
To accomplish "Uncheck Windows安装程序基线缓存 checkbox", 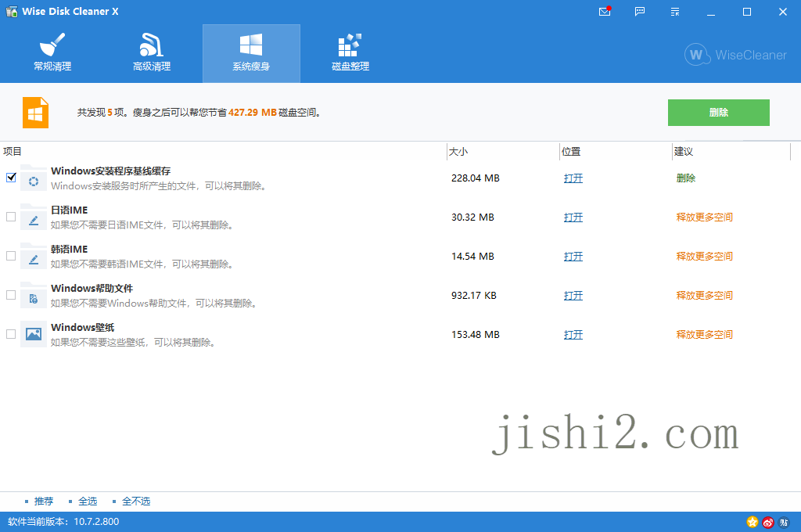I will click(11, 178).
